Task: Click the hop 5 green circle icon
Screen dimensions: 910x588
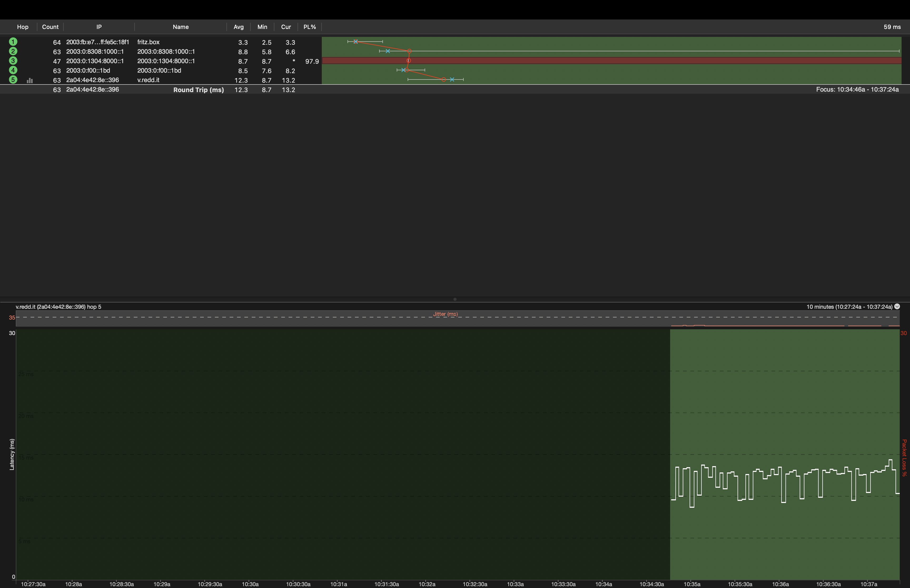Action: pos(13,80)
